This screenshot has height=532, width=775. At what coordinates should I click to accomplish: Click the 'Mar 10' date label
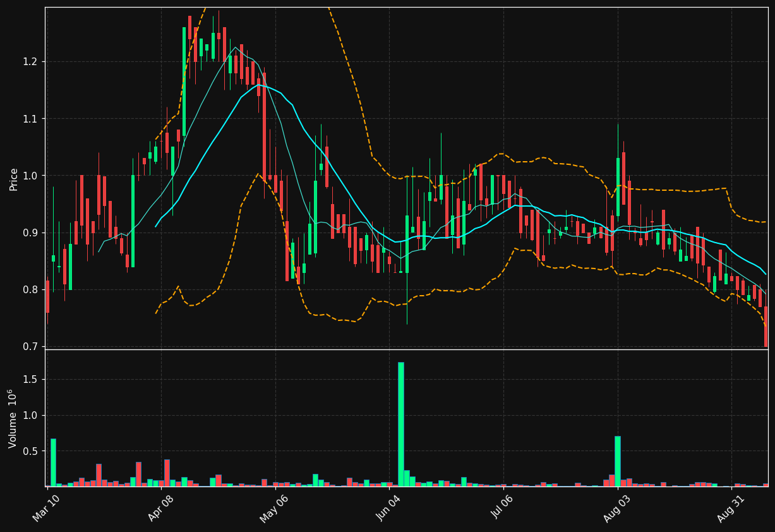click(45, 508)
